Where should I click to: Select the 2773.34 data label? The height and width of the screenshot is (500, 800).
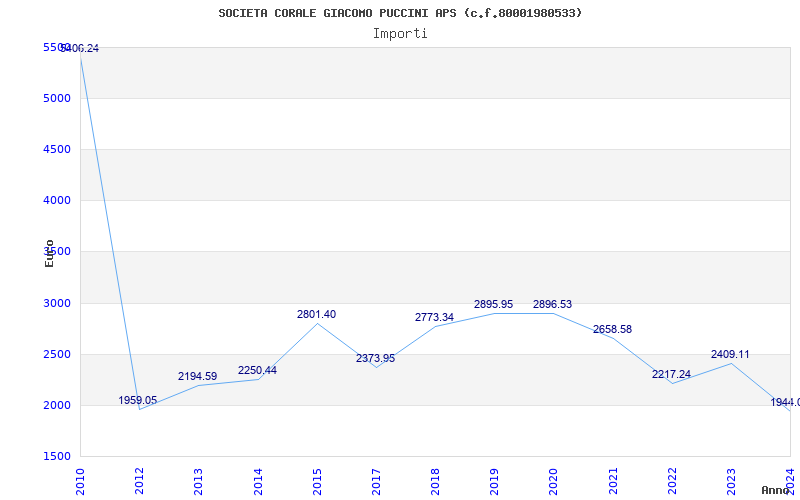tap(434, 317)
